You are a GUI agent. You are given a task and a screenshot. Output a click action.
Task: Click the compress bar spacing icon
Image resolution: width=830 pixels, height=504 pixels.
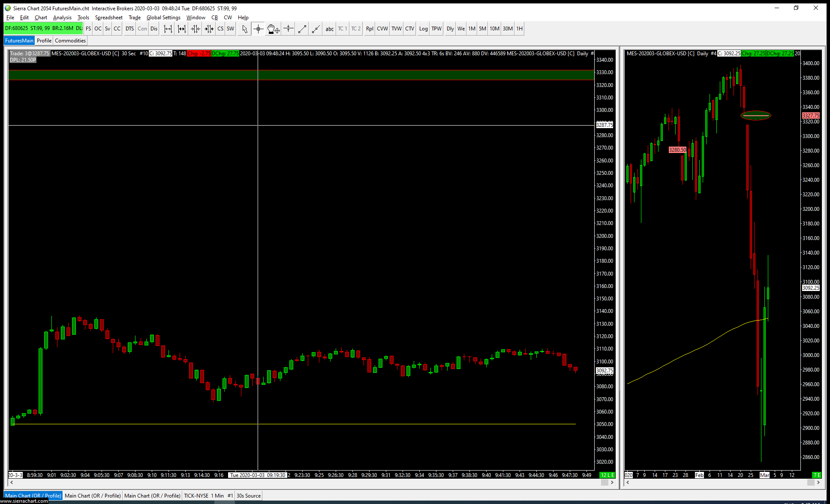pos(195,29)
